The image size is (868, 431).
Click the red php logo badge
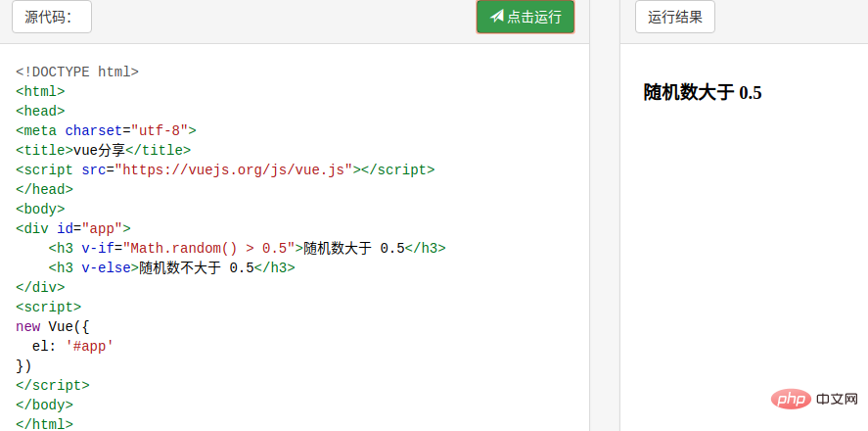pos(792,399)
